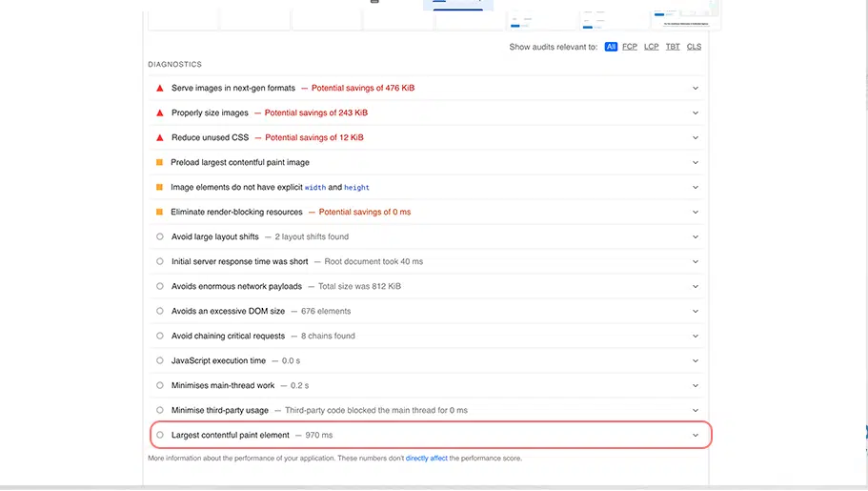
Task: Click grey circle icon beside Largest contentful paint element
Action: (159, 435)
